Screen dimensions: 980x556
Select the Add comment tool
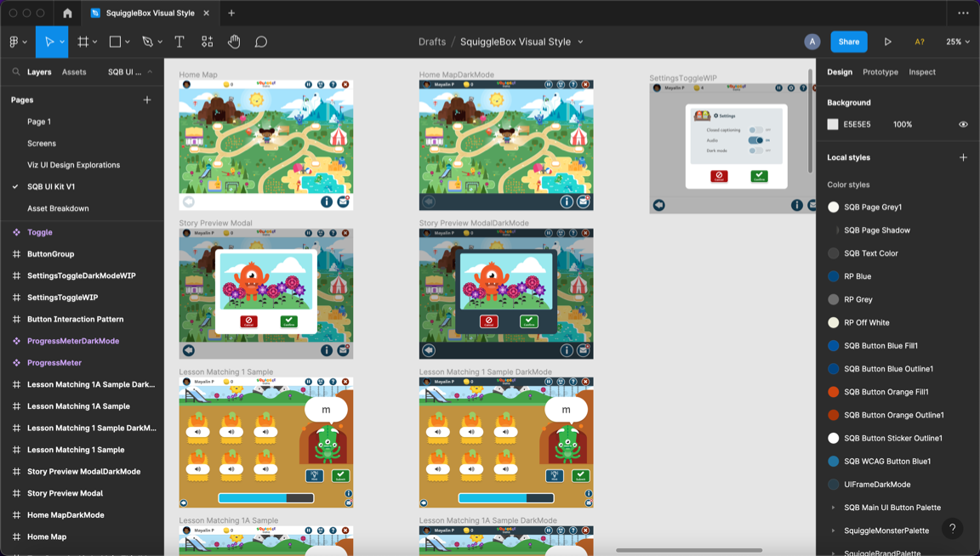(x=260, y=42)
